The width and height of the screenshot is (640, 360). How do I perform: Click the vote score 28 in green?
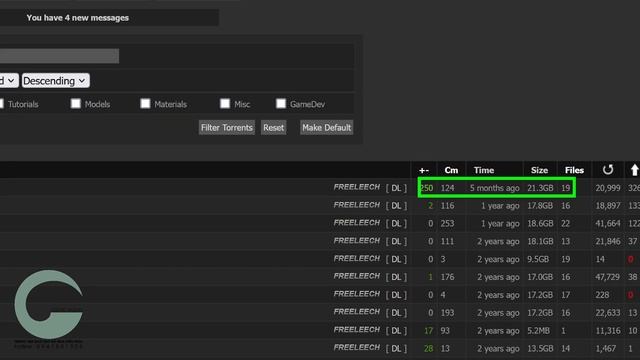click(428, 349)
